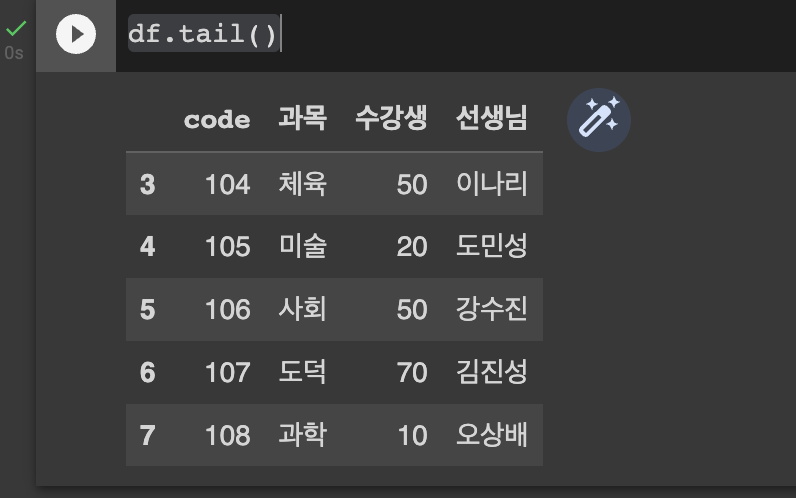Select code value 107
Viewport: 796px width, 498px height.
pyautogui.click(x=227, y=373)
